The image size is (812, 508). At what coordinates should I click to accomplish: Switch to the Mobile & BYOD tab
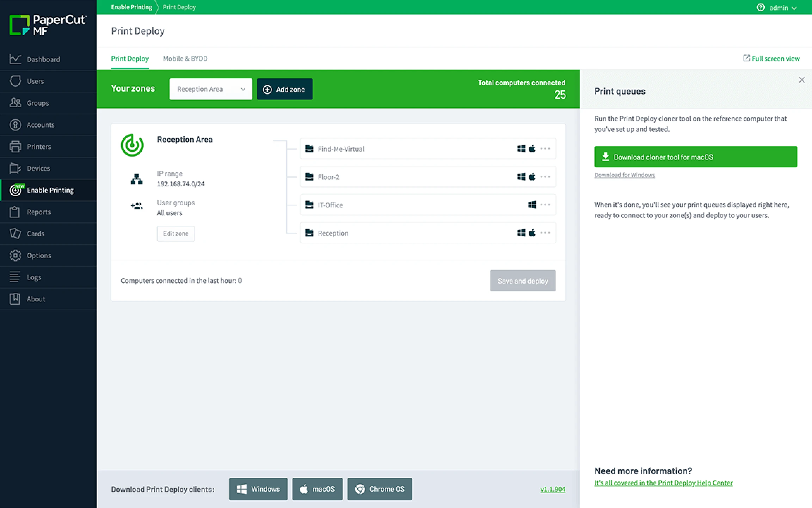185,59
